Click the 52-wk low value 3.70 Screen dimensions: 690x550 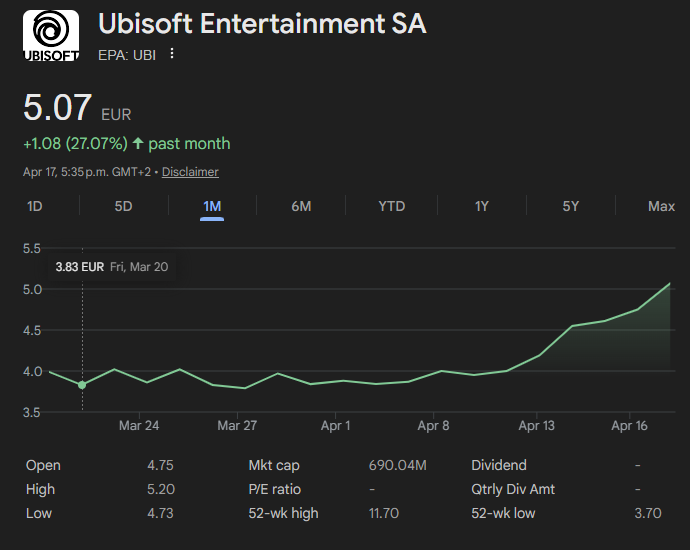[x=648, y=513]
